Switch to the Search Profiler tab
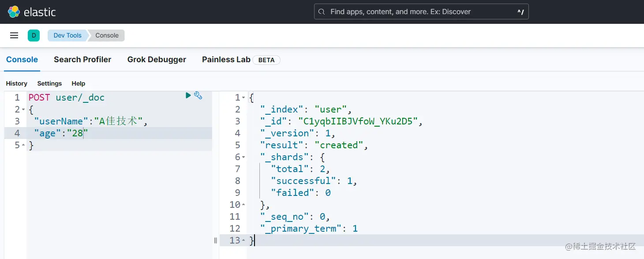The width and height of the screenshot is (644, 259). (x=82, y=60)
